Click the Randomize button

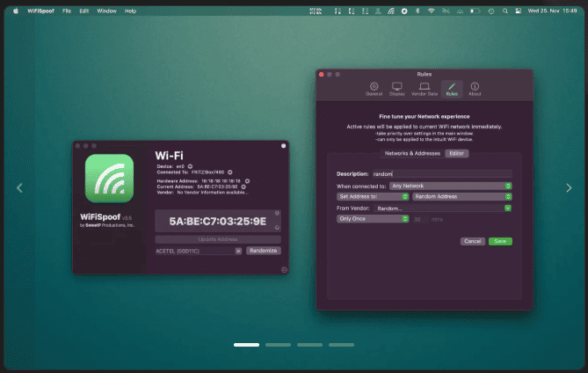[x=264, y=251]
